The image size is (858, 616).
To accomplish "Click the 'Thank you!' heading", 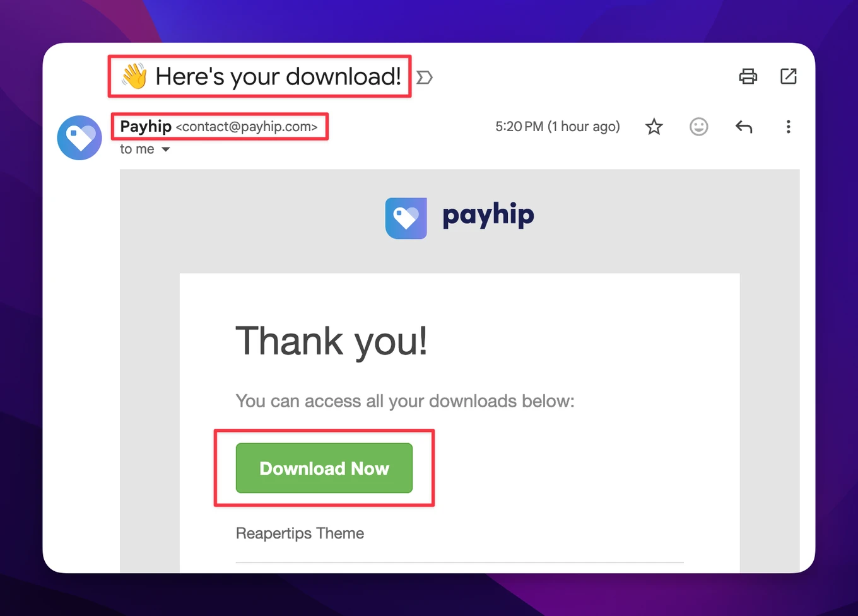I will coord(331,341).
